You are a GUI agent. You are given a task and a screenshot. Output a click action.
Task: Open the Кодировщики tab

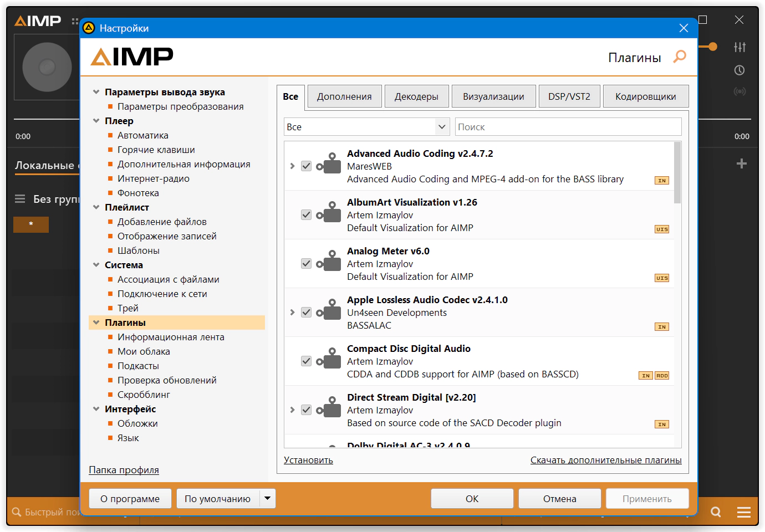[646, 96]
